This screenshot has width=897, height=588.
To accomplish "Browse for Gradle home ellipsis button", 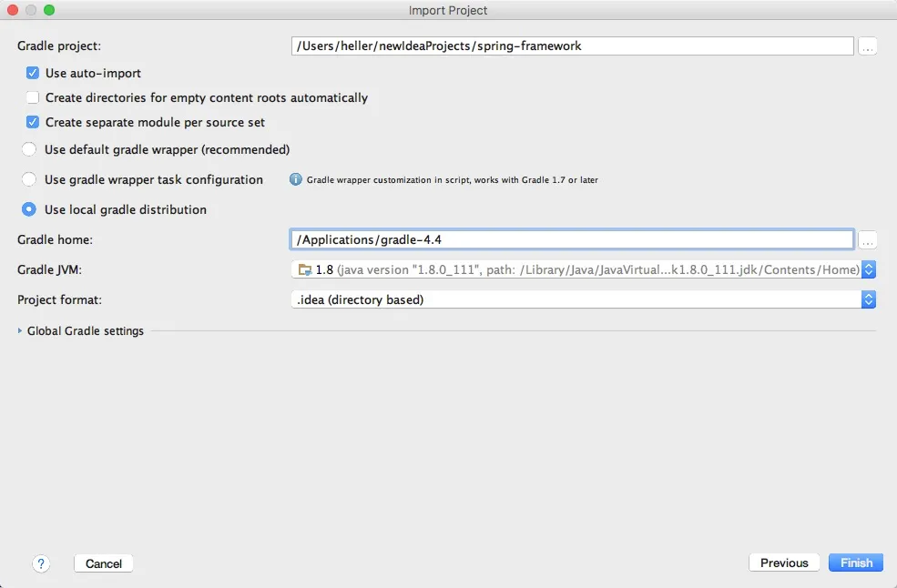I will [867, 239].
